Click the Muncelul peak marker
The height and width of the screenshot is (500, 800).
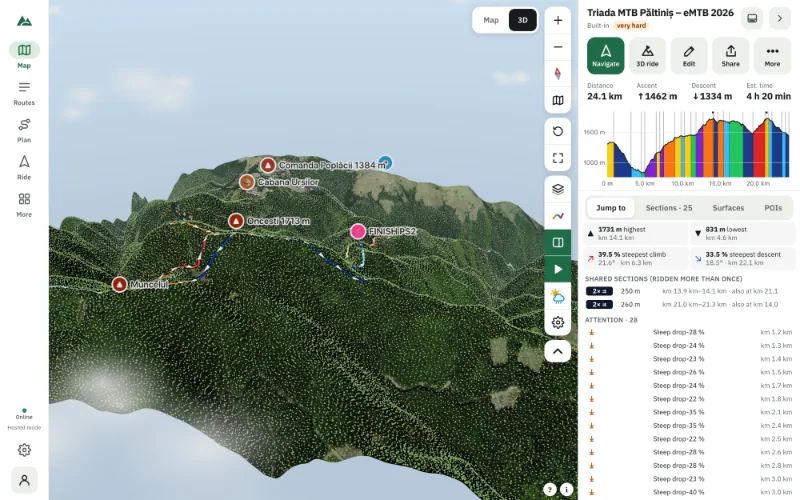coord(119,284)
